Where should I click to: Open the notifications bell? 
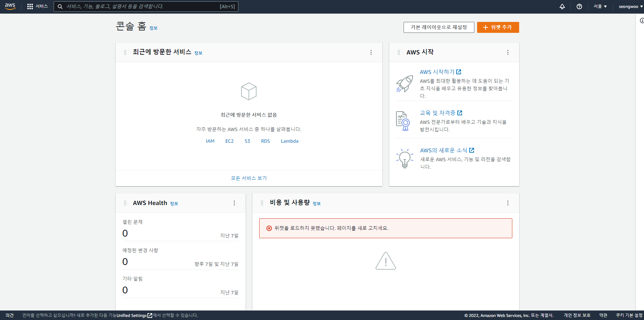pyautogui.click(x=562, y=7)
